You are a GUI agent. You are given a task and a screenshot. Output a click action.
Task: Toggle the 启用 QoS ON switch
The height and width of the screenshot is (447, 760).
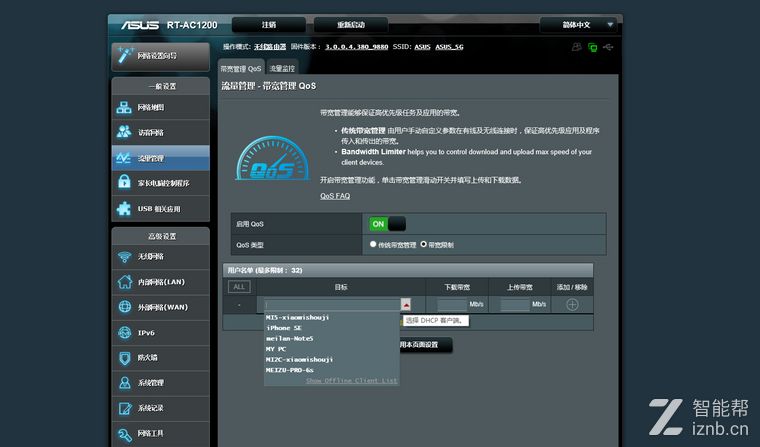(x=387, y=224)
